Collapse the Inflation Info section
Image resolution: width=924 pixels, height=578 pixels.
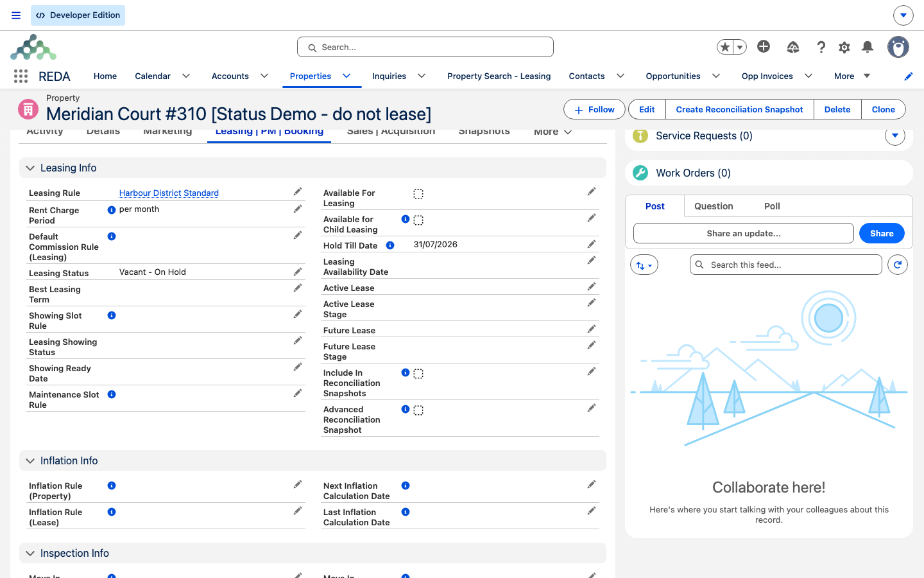click(x=30, y=460)
